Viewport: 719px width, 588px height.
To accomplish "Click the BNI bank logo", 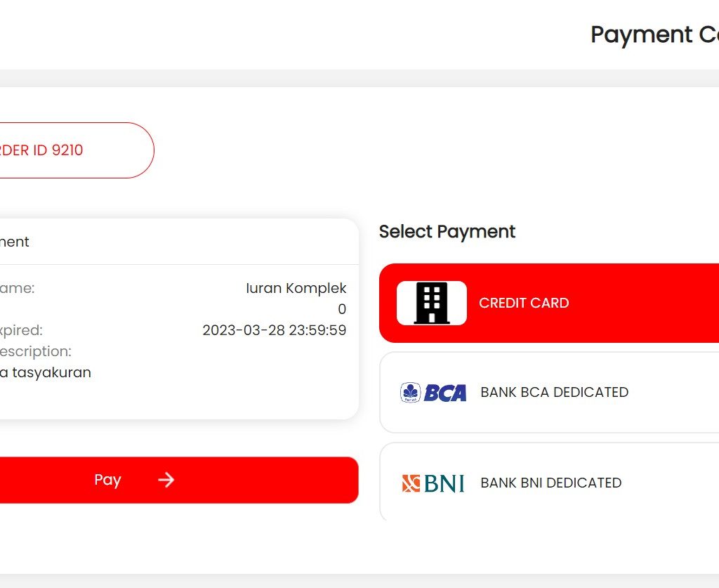I will [x=433, y=483].
